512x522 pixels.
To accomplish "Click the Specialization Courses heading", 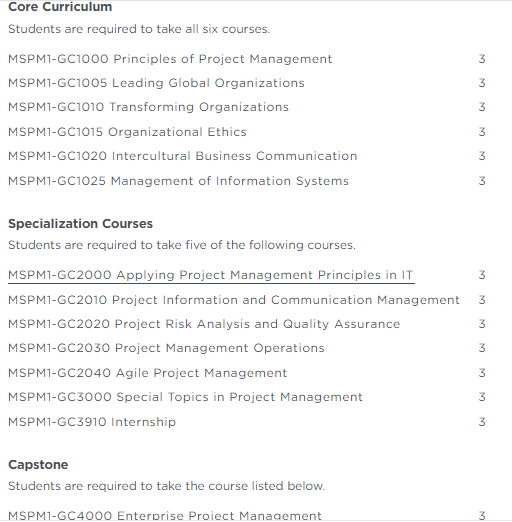I will click(x=80, y=224).
